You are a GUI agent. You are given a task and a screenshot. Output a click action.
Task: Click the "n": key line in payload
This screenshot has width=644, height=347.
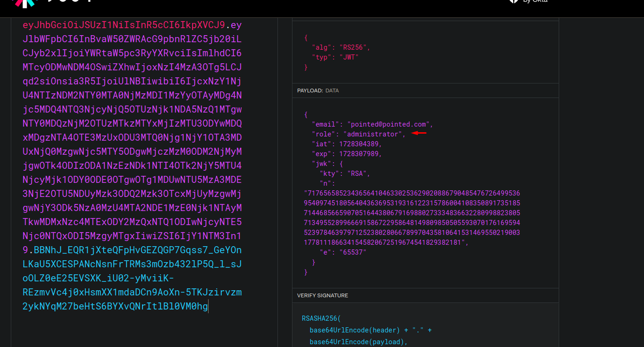[327, 183]
